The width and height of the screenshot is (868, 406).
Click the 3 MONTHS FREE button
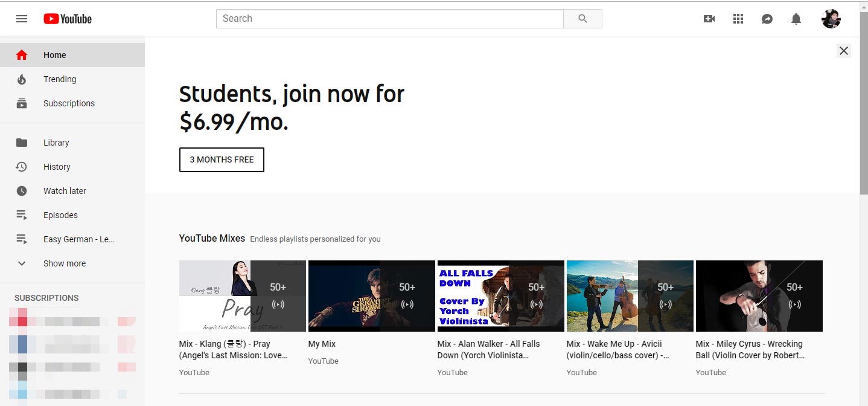tap(222, 159)
